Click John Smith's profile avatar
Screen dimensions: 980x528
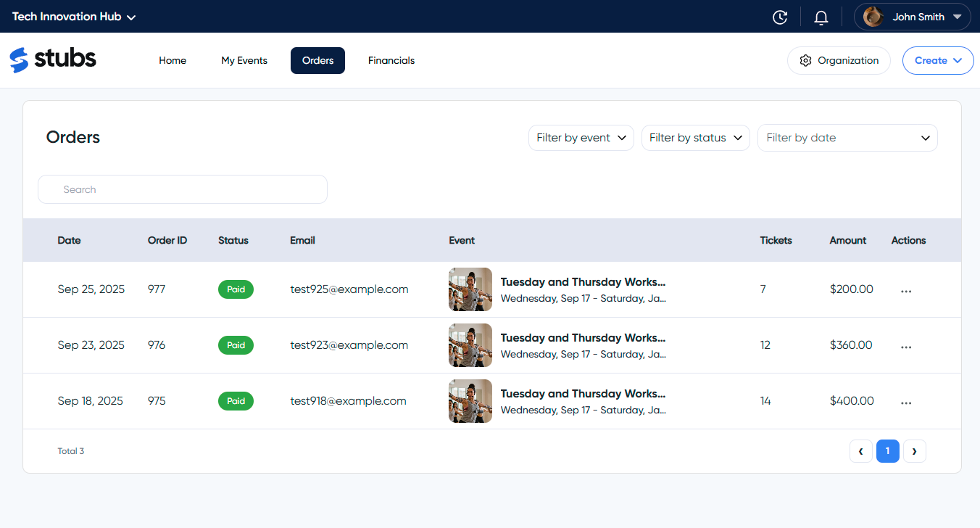pos(873,16)
